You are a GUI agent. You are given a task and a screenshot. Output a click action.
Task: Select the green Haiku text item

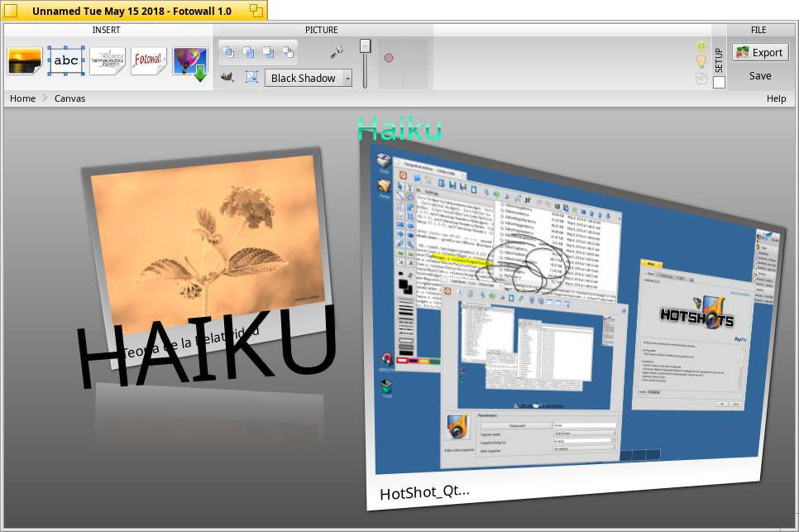click(399, 129)
